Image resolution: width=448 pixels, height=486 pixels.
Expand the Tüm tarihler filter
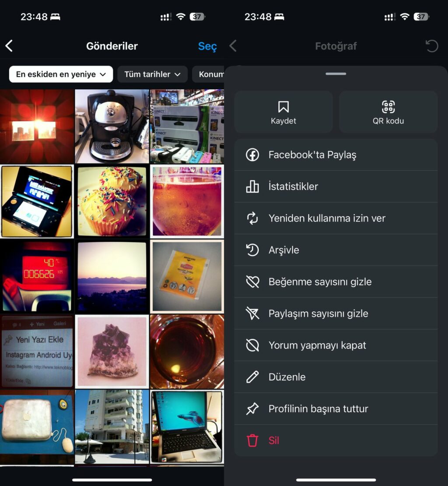pyautogui.click(x=152, y=74)
